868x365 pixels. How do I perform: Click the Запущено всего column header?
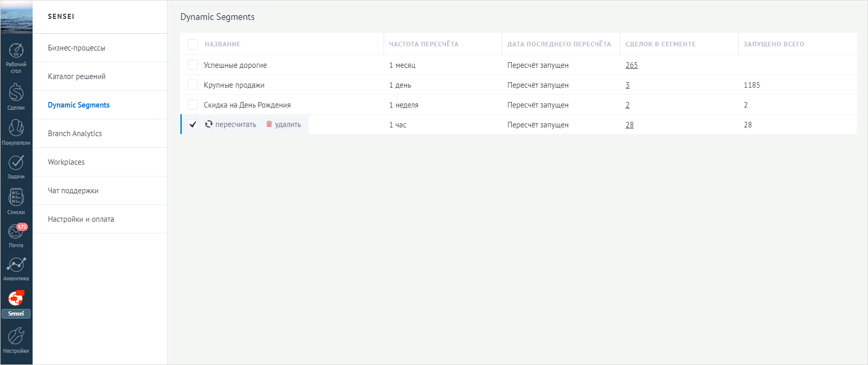tap(774, 44)
